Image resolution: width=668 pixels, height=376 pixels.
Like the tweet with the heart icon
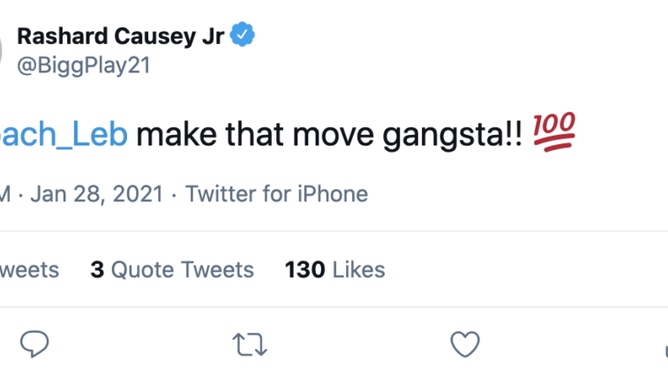tap(465, 344)
